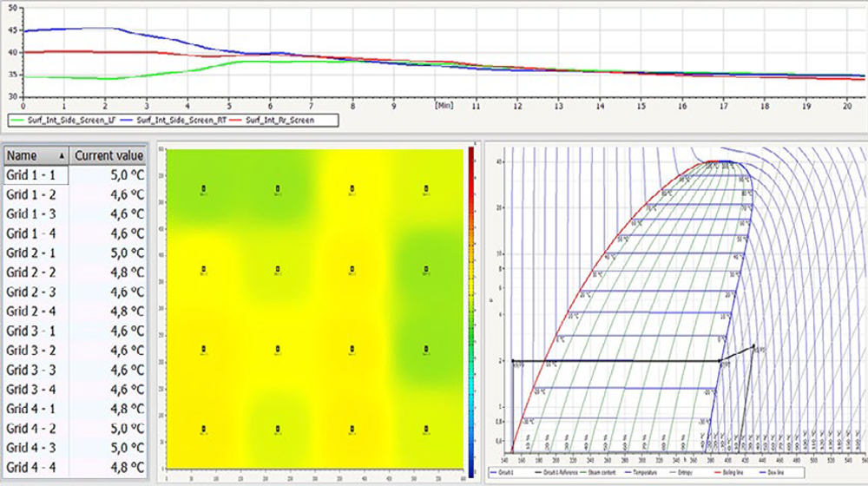Click the Circuit 1 legend entry
This screenshot has width=868, height=486.
pos(503,473)
